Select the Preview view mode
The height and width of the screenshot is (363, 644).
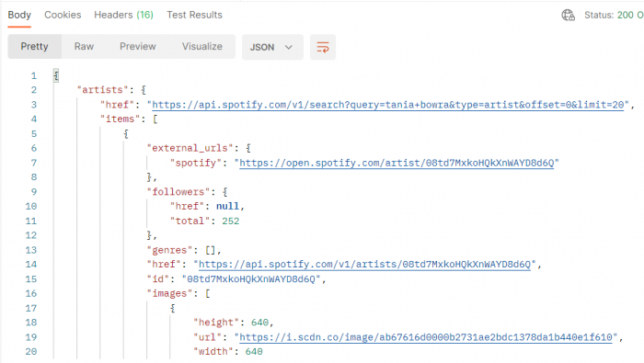click(x=138, y=46)
